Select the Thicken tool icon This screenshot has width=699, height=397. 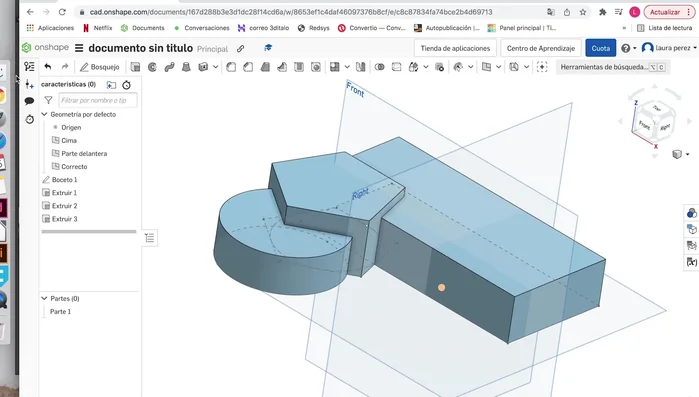[203, 67]
